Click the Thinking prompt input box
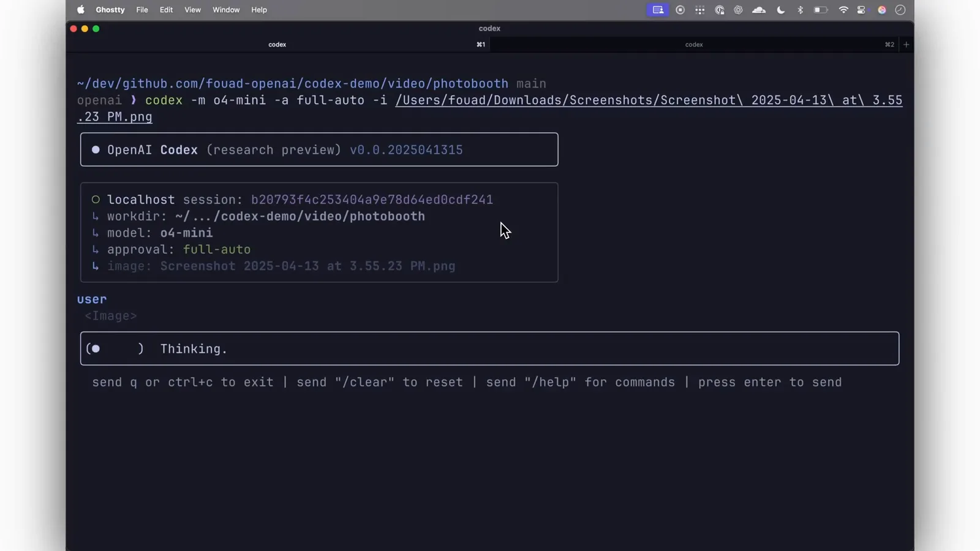The width and height of the screenshot is (980, 551). click(x=489, y=348)
